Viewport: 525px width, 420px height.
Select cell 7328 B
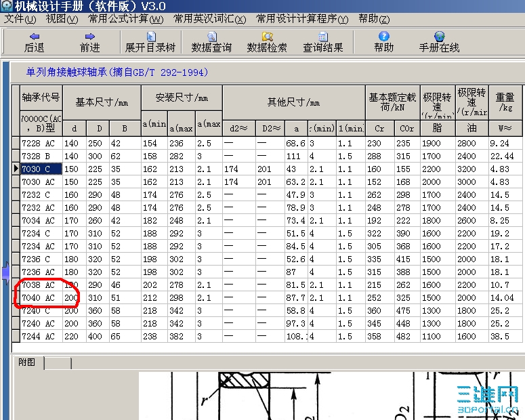[x=41, y=156]
